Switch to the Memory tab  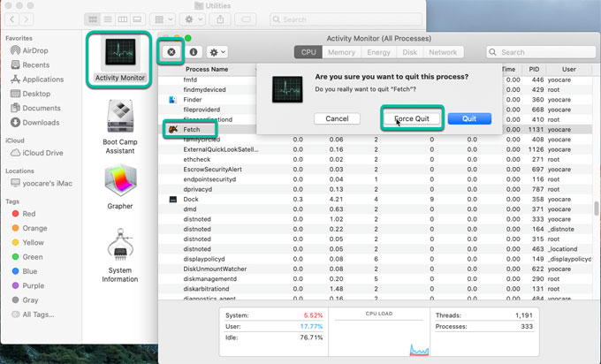pyautogui.click(x=342, y=52)
